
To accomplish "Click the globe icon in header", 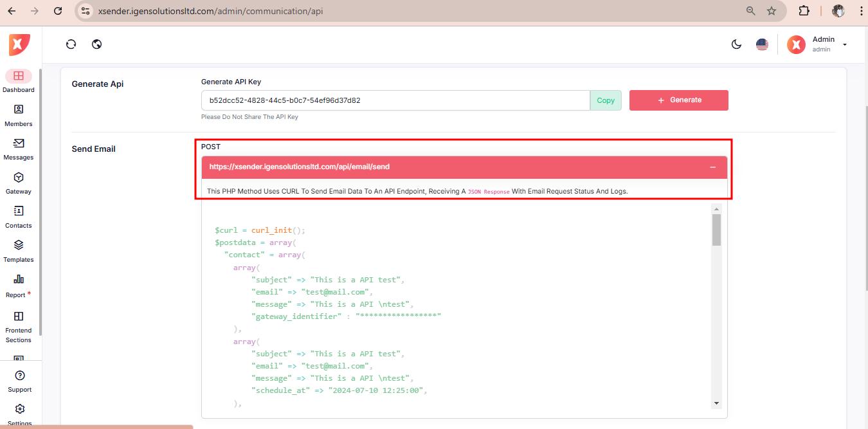I will coord(97,44).
